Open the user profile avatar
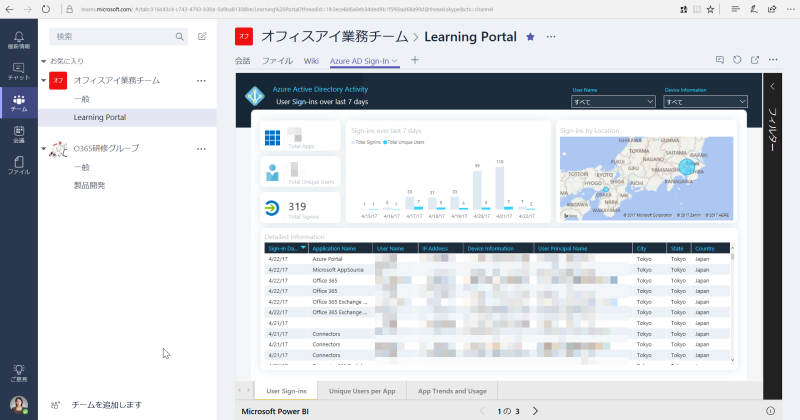Image resolution: width=800 pixels, height=420 pixels. (x=19, y=404)
